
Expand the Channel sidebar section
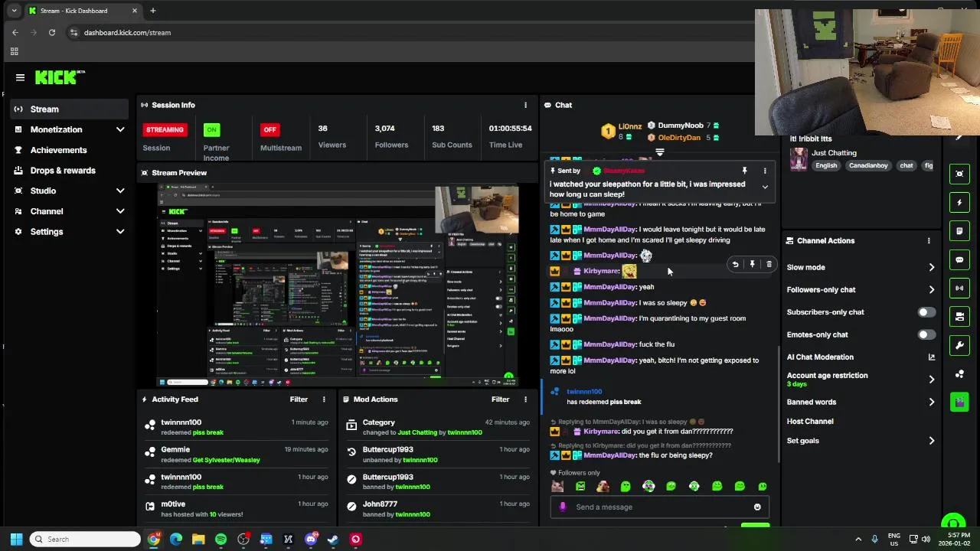[69, 211]
